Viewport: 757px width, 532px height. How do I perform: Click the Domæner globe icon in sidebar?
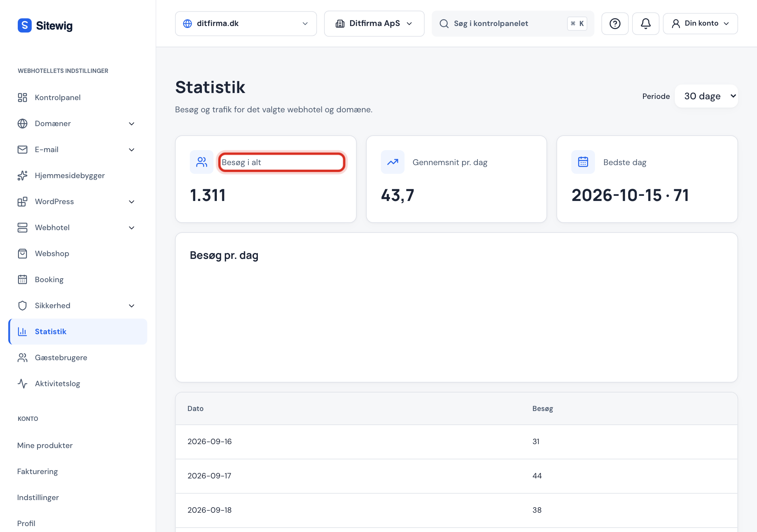[22, 123]
